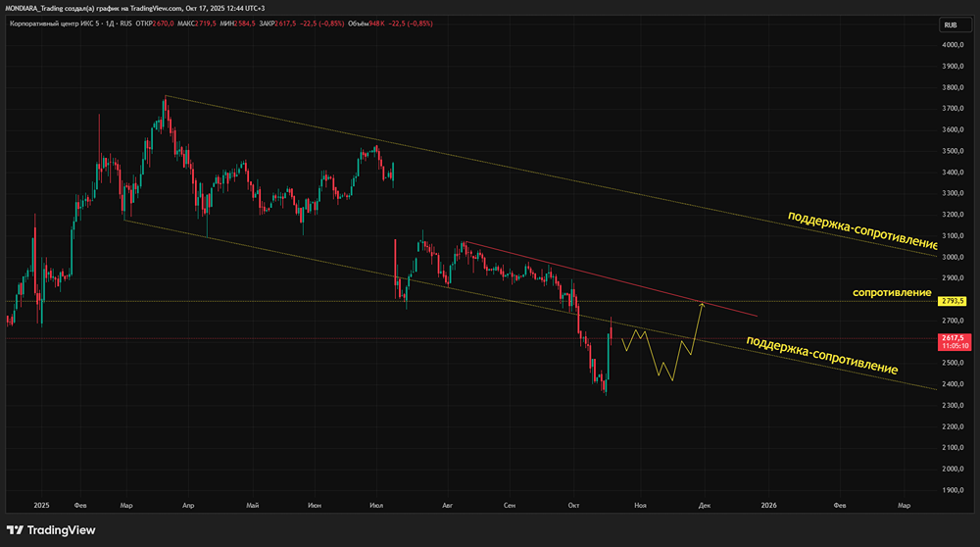Image resolution: width=980 pixels, height=547 pixels.
Task: Click the Объём 948 K volume value
Action: pos(367,24)
